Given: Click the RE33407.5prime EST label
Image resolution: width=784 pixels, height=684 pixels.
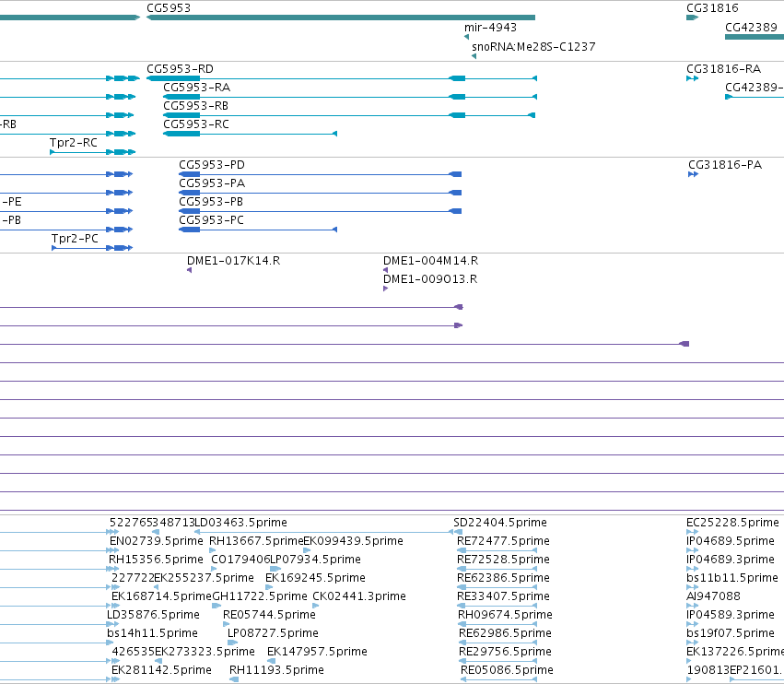Looking at the screenshot, I should (503, 596).
